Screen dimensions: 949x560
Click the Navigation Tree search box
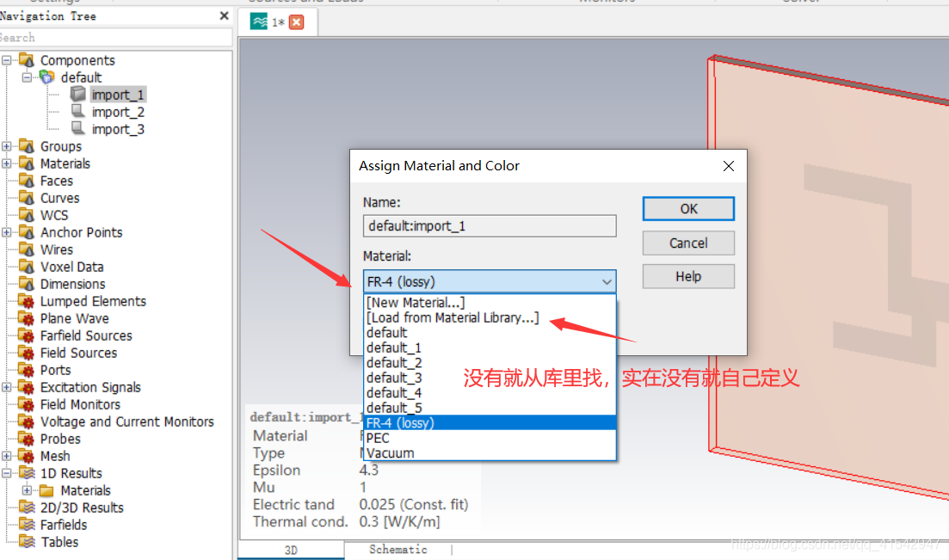coord(115,38)
